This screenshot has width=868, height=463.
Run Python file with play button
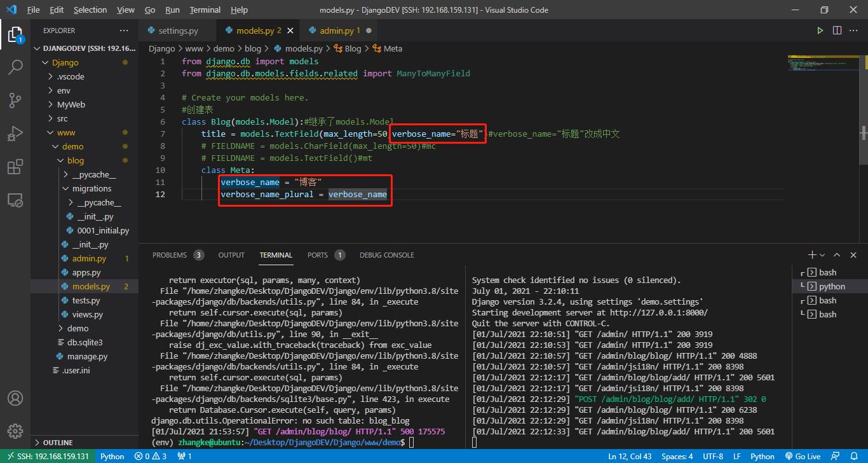820,31
